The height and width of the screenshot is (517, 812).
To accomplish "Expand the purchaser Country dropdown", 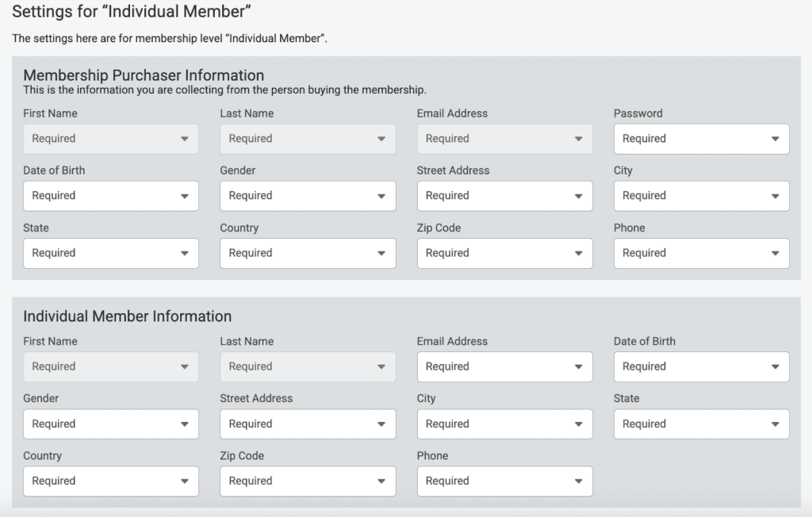I will pyautogui.click(x=308, y=253).
